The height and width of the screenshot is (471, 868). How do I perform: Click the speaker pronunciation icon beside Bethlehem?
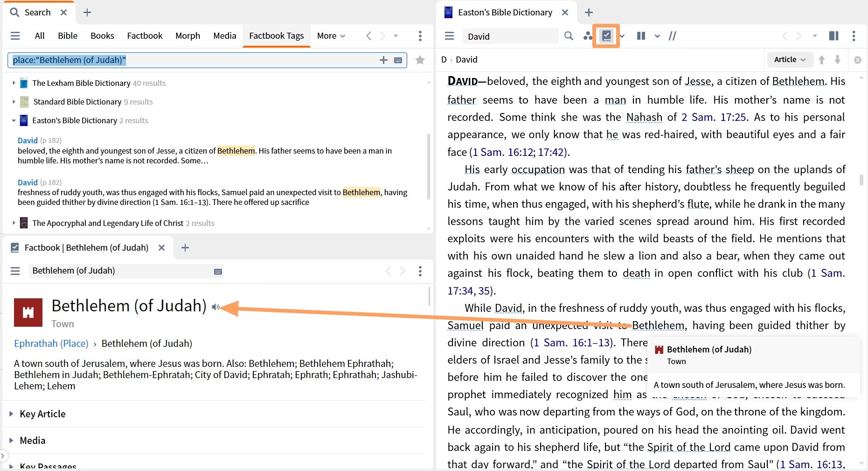(215, 307)
